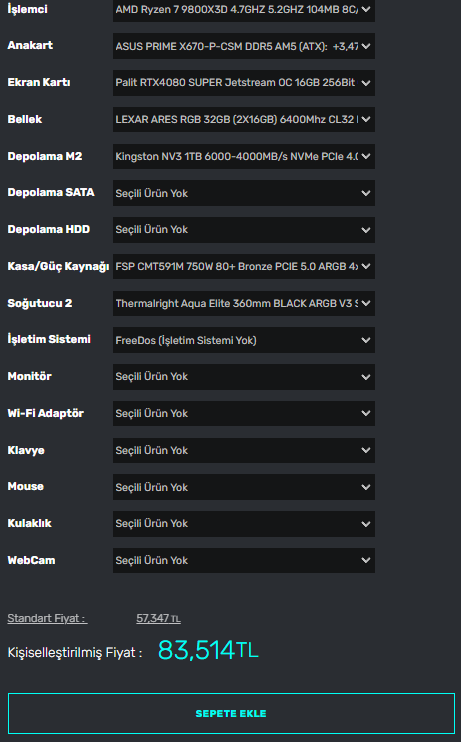Click the Standart Fiyat underlined label
Image resolution: width=461 pixels, height=742 pixels.
point(47,618)
